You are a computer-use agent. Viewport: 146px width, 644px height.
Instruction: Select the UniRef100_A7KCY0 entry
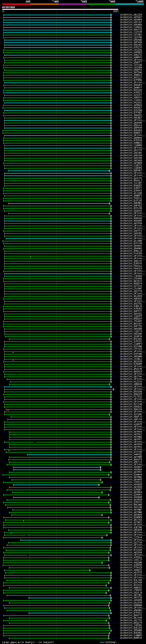tap(131, 47)
